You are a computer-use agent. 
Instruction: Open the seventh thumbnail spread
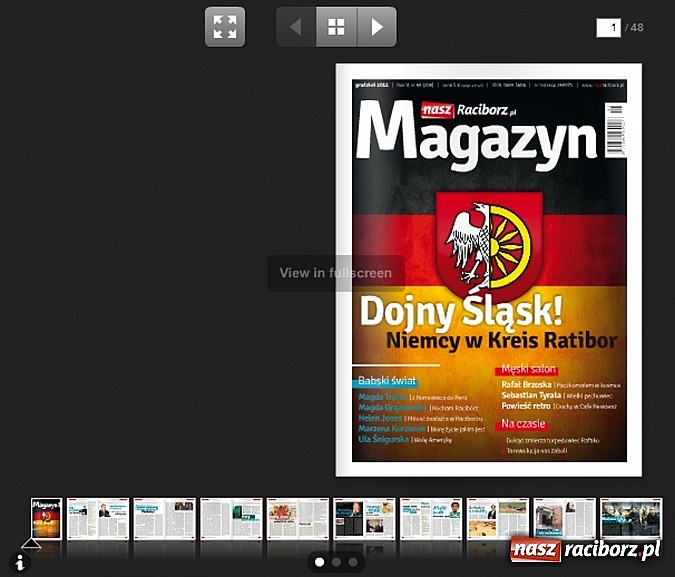pos(431,519)
